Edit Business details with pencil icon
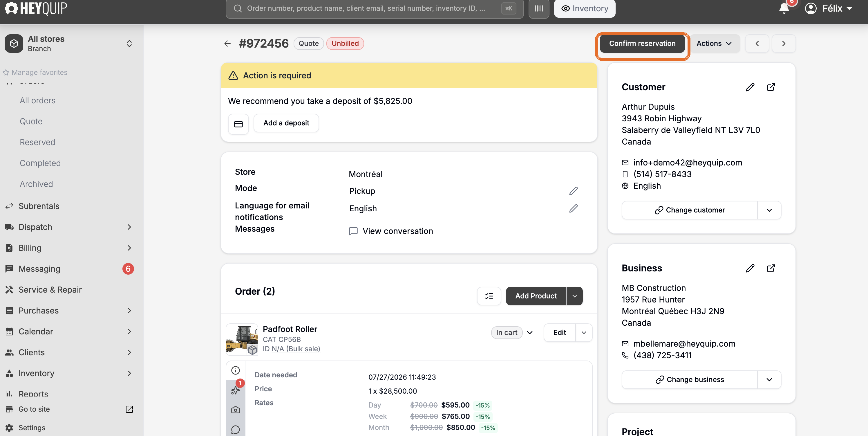The width and height of the screenshot is (868, 436). 750,268
